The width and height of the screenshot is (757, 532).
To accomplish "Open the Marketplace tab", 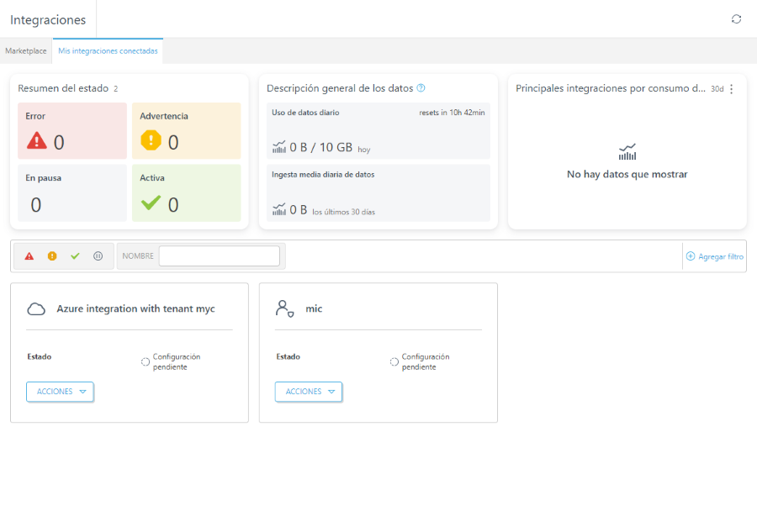I will pos(26,50).
